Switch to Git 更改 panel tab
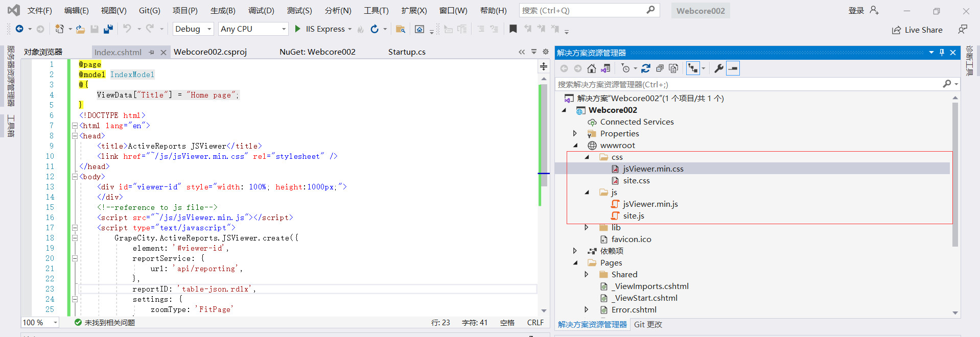The height and width of the screenshot is (337, 980). pyautogui.click(x=648, y=325)
